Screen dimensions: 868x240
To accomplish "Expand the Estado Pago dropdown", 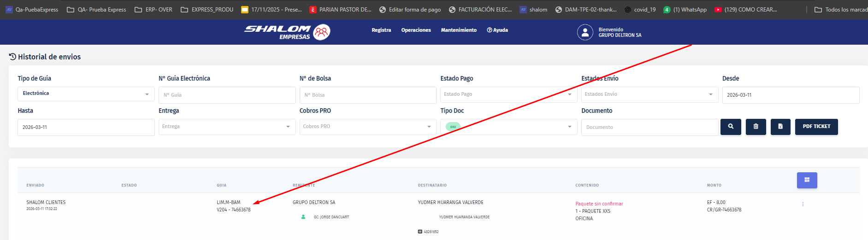I will 508,94.
